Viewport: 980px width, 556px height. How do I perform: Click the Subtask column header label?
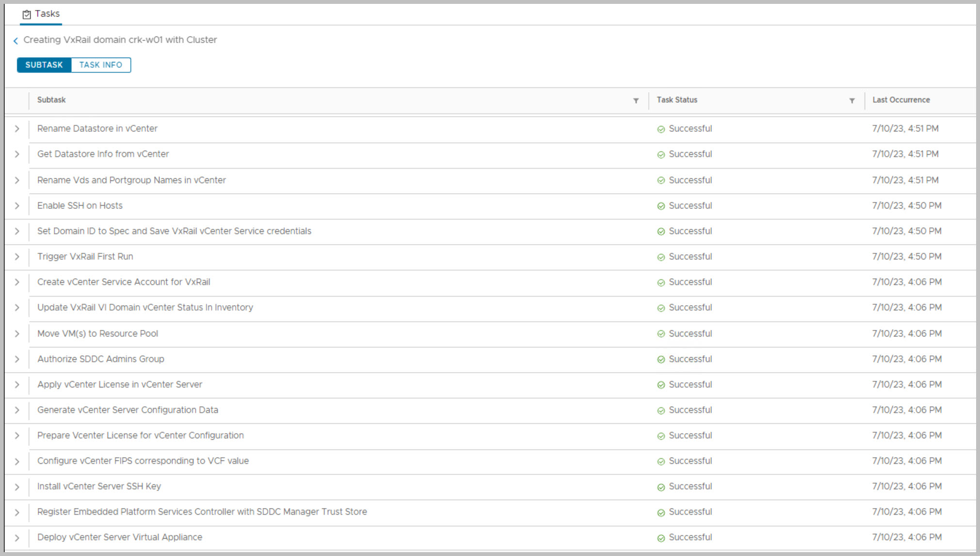coord(51,100)
